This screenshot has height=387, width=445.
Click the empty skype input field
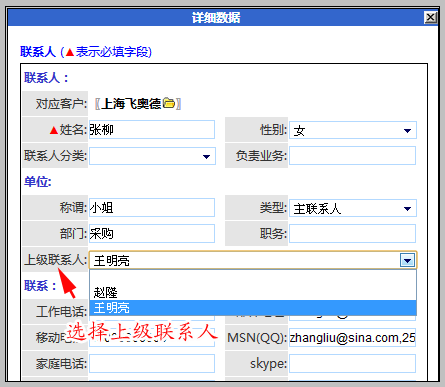[x=352, y=363]
